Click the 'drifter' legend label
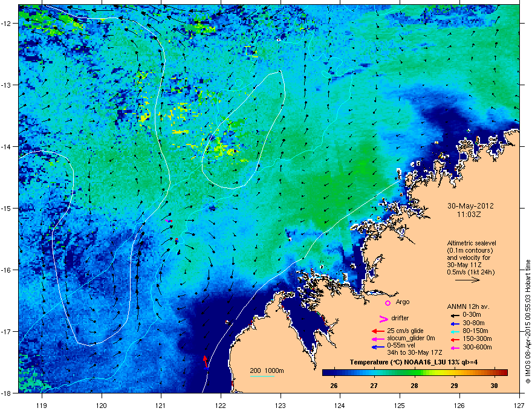 coord(400,318)
